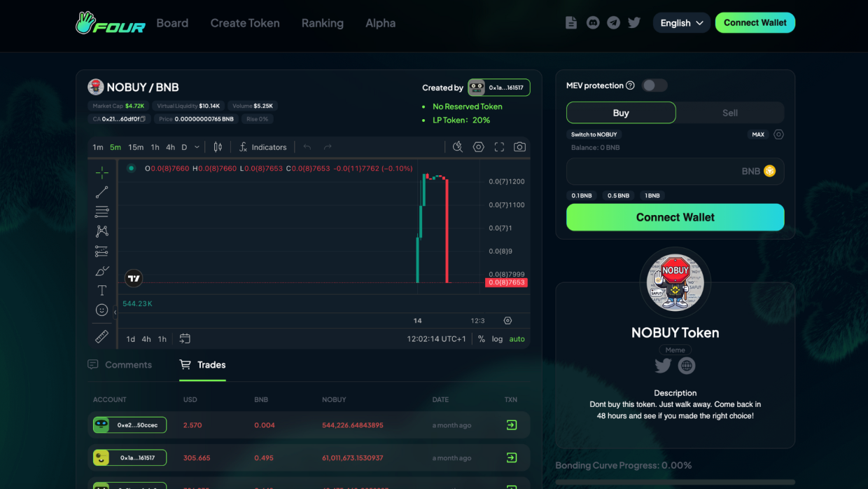Toggle percent scale on chart
Image resolution: width=868 pixels, height=489 pixels.
point(482,339)
